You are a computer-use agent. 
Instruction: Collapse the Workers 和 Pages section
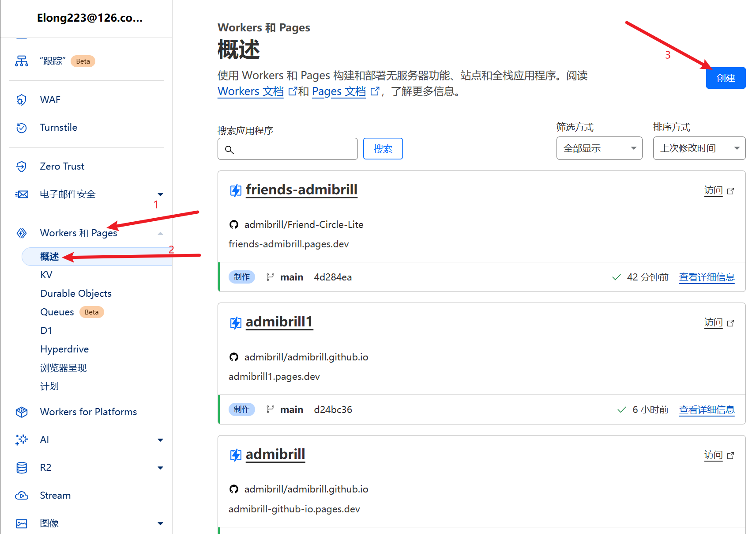[160, 233]
